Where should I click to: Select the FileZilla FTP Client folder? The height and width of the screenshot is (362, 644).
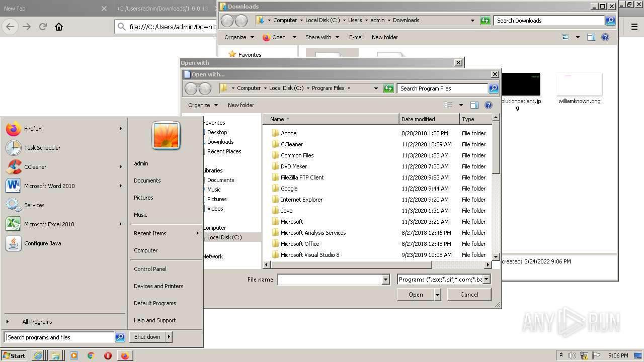point(302,177)
